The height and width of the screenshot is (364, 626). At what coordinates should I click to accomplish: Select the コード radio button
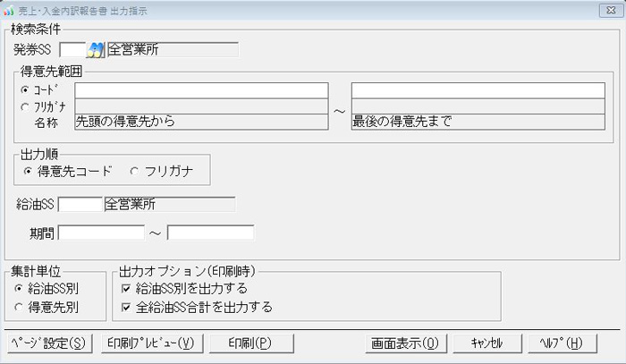(x=24, y=90)
